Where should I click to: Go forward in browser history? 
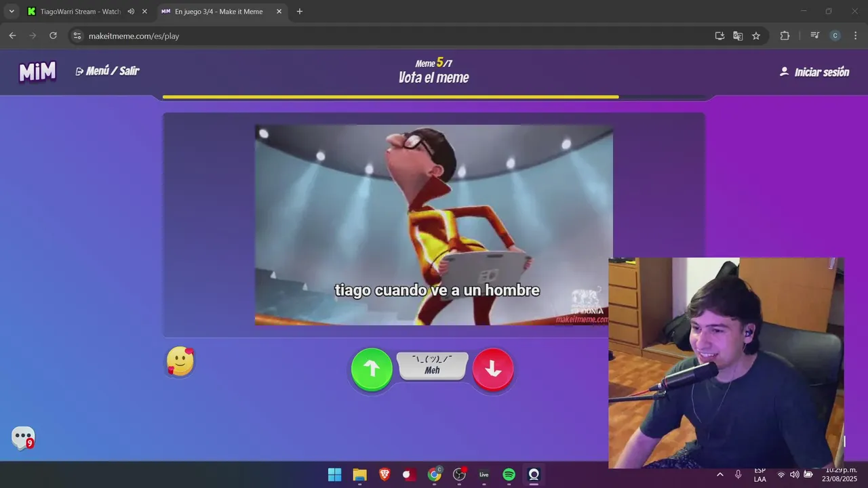pos(33,36)
